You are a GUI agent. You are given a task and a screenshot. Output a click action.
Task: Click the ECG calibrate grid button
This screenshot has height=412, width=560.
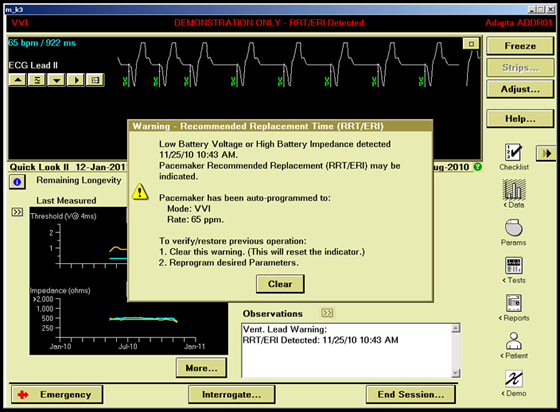[x=95, y=80]
